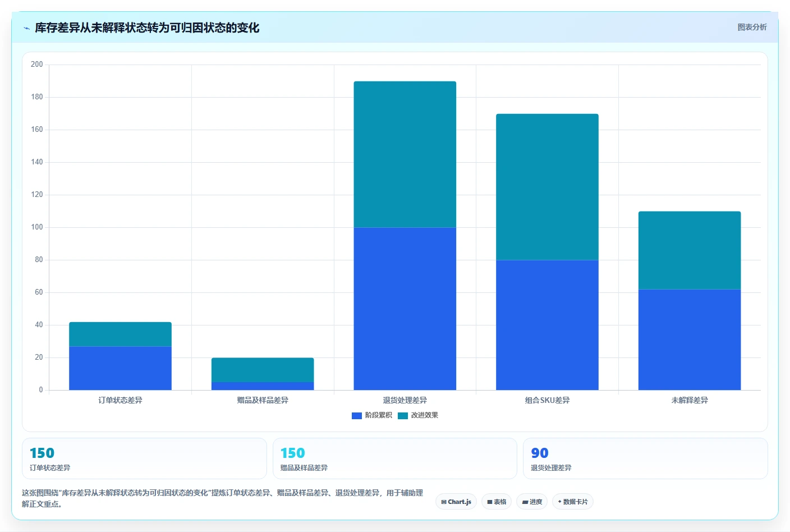Click the description paragraph starting 这张图围绕
Viewport: 790px width, 532px height.
(x=222, y=498)
